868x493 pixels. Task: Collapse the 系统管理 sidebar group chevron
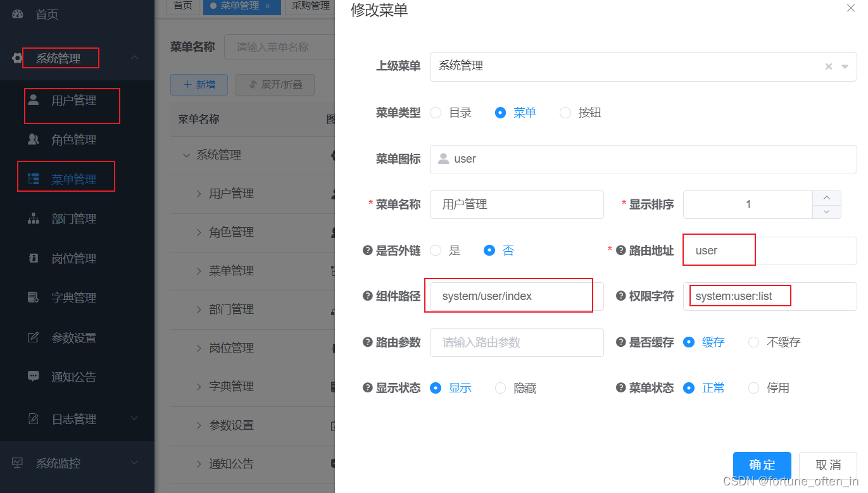pyautogui.click(x=134, y=58)
